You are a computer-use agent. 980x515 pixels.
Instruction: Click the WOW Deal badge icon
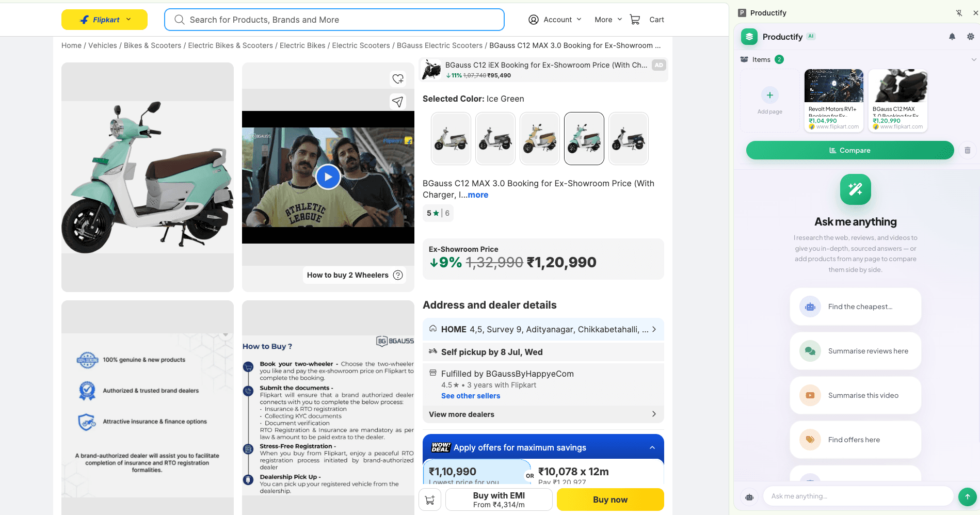tap(441, 447)
